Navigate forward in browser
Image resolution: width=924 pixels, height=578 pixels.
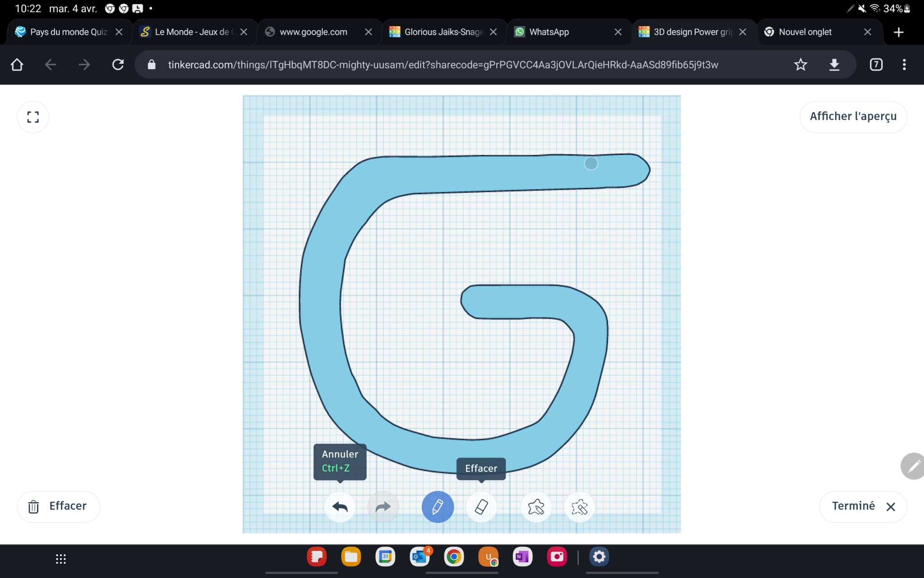pyautogui.click(x=84, y=65)
